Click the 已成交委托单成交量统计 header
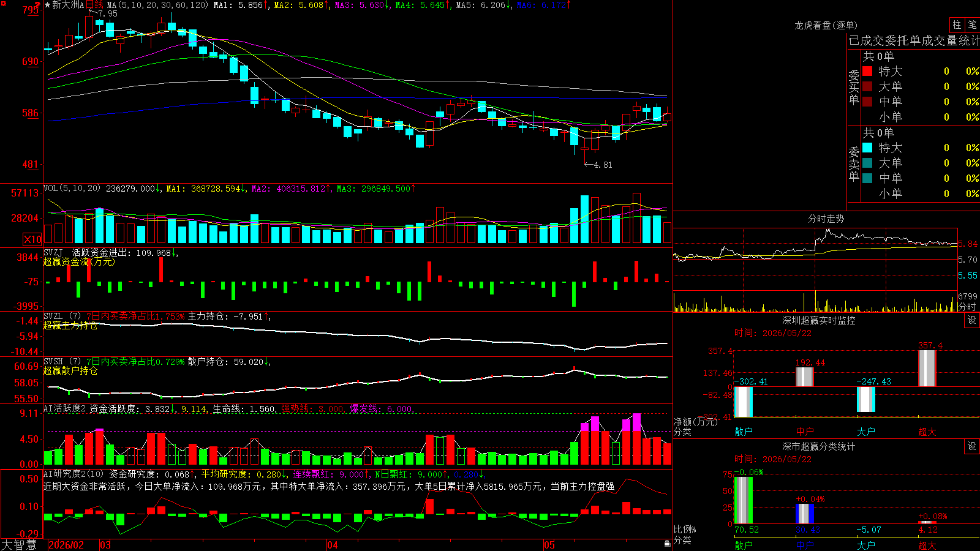This screenshot has width=980, height=551. click(914, 40)
